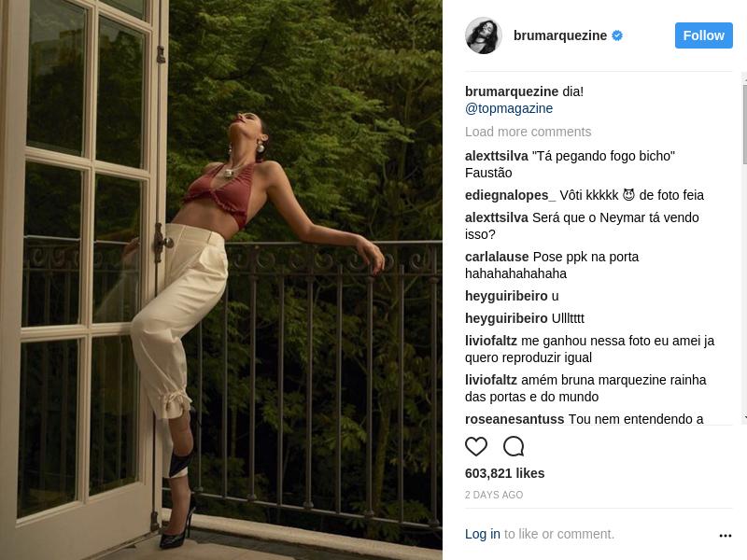747x560 pixels.
Task: Open the brumarquezine username in header
Action: click(x=559, y=35)
